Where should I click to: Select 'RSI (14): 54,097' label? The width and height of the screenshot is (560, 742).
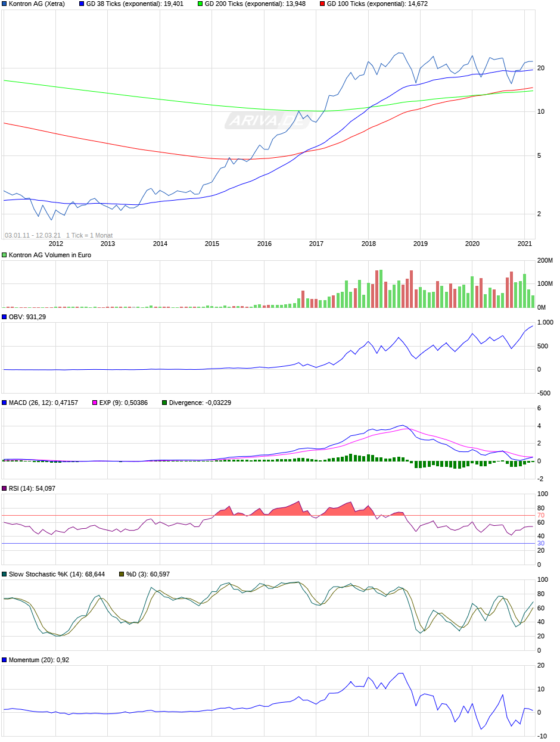(32, 488)
